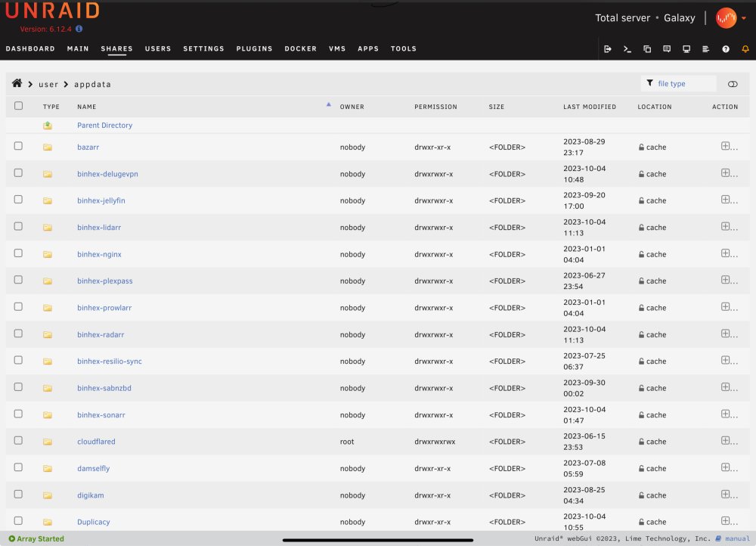Click the appdata breadcrumb
This screenshot has width=756, height=546.
(x=92, y=85)
